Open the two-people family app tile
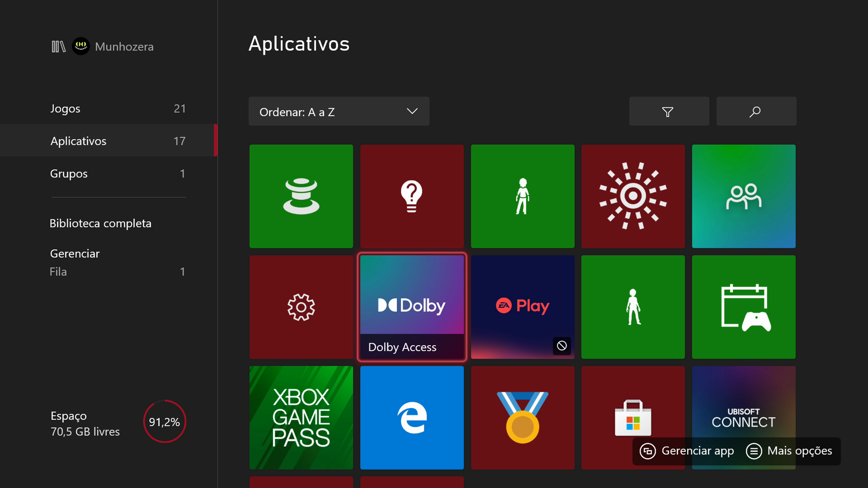 tap(743, 196)
